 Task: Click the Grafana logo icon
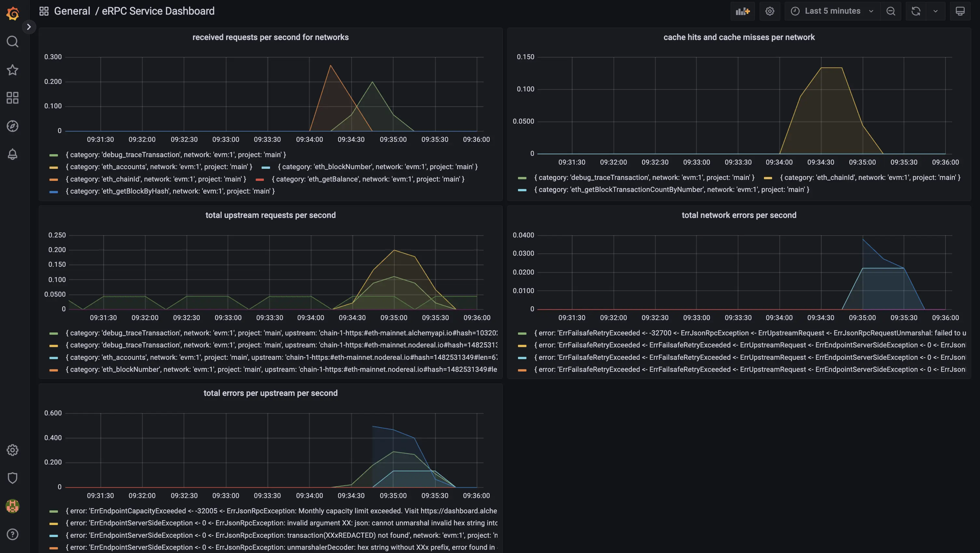click(13, 13)
